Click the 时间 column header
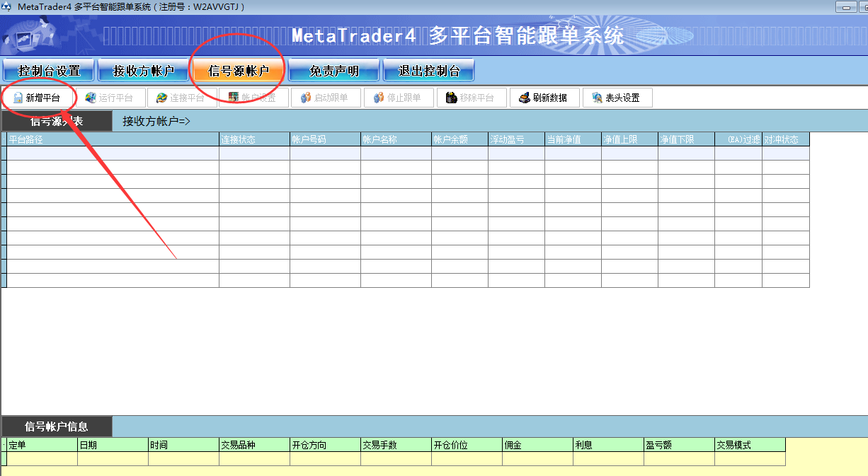The height and width of the screenshot is (476, 868). [184, 445]
